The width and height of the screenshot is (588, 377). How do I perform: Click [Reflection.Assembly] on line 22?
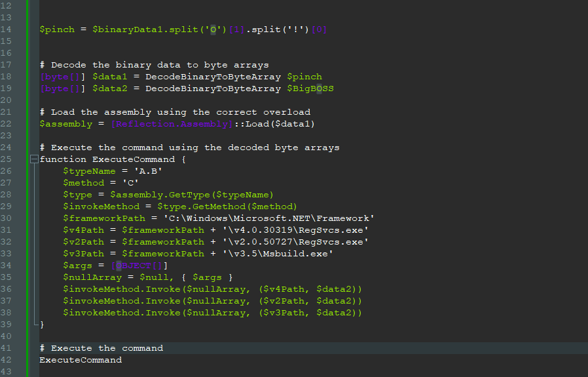172,124
